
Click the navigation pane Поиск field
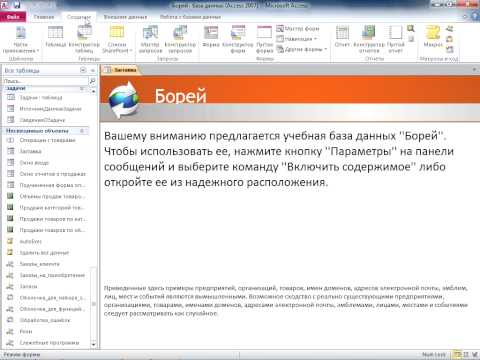[45, 81]
